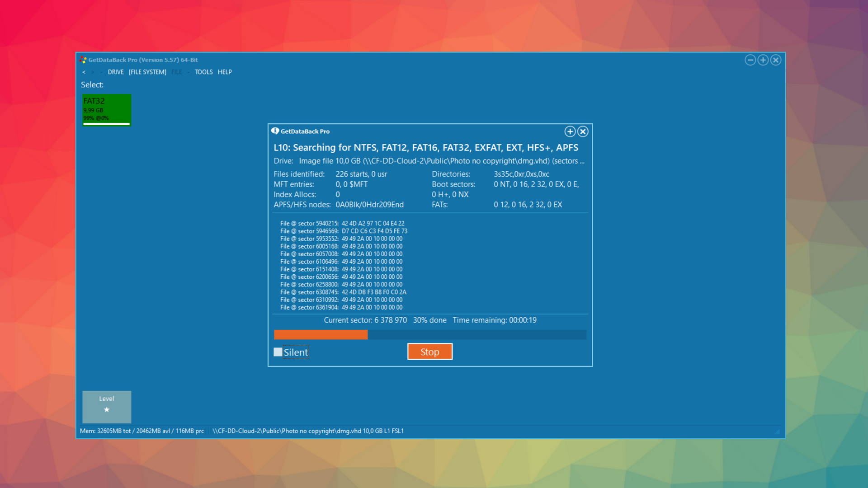Viewport: 868px width, 488px height.
Task: Select log row for sector 6057008
Action: pos(341,254)
